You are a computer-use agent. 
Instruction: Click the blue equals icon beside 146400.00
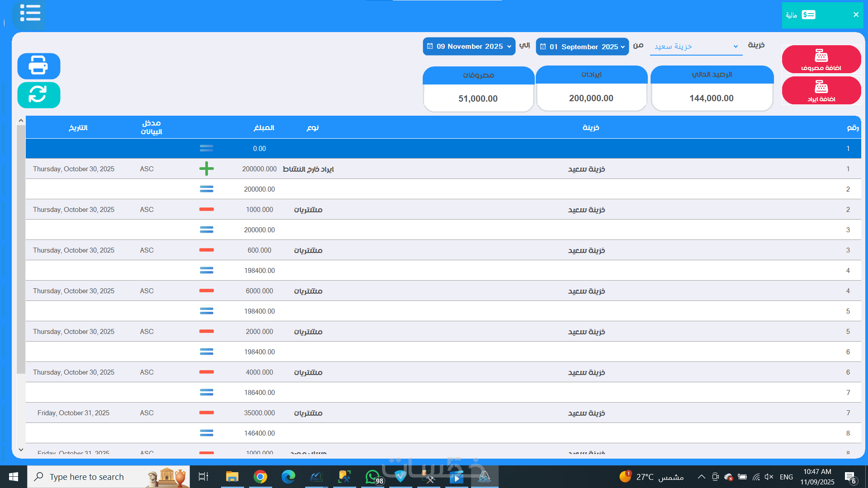click(x=206, y=433)
